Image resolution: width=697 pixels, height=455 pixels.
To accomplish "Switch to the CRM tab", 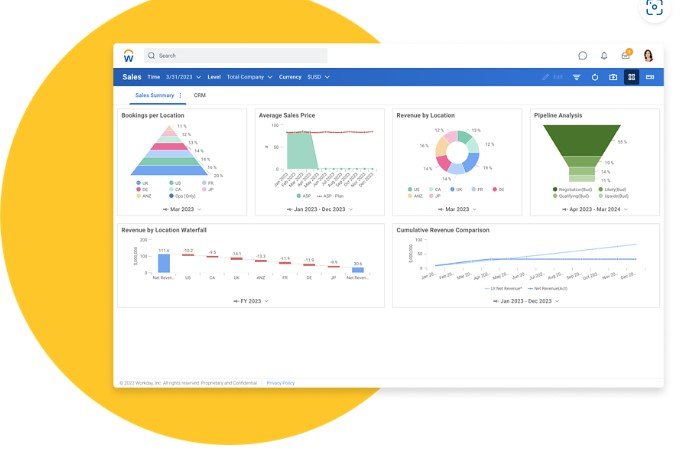I will click(x=200, y=95).
